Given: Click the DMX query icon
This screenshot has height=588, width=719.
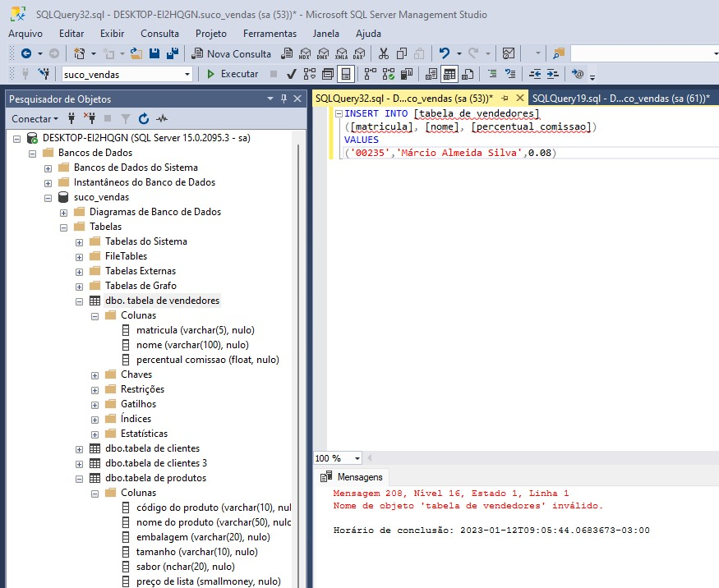Looking at the screenshot, I should [x=323, y=53].
